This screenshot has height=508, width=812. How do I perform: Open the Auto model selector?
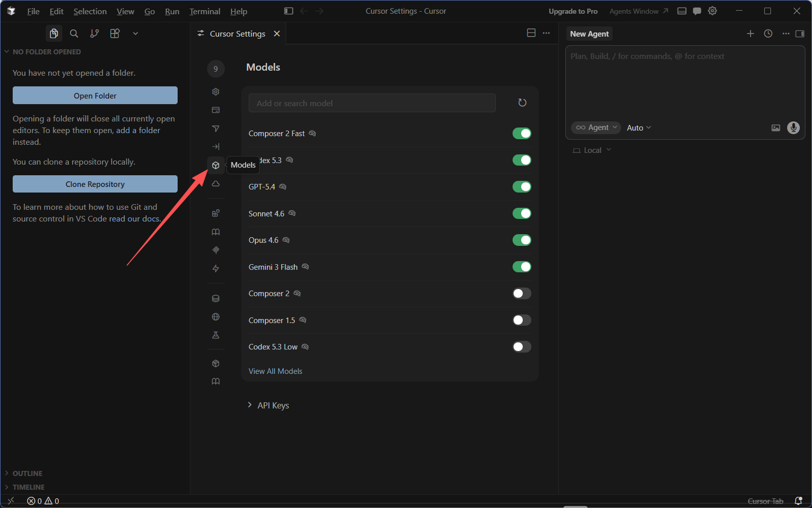click(x=639, y=128)
